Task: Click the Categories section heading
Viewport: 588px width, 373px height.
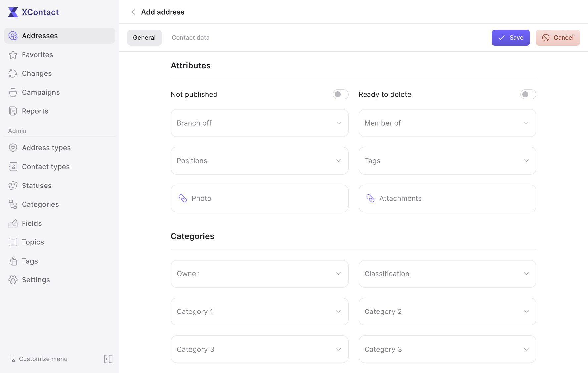Action: tap(192, 236)
